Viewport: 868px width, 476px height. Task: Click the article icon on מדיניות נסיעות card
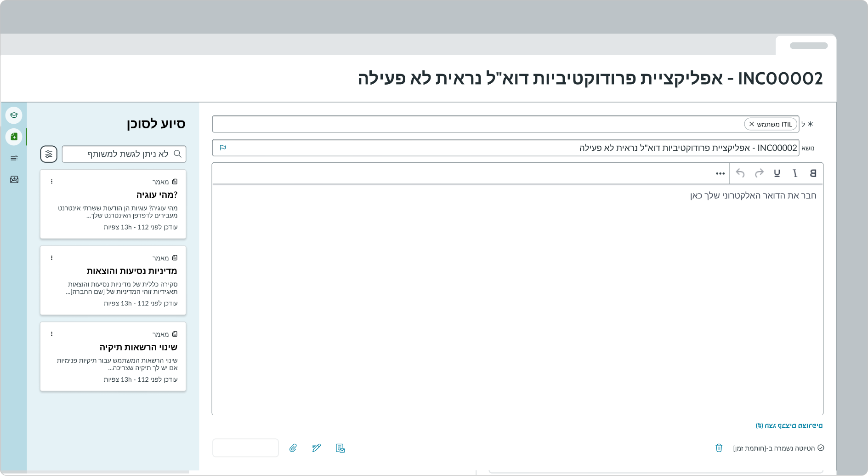[175, 258]
